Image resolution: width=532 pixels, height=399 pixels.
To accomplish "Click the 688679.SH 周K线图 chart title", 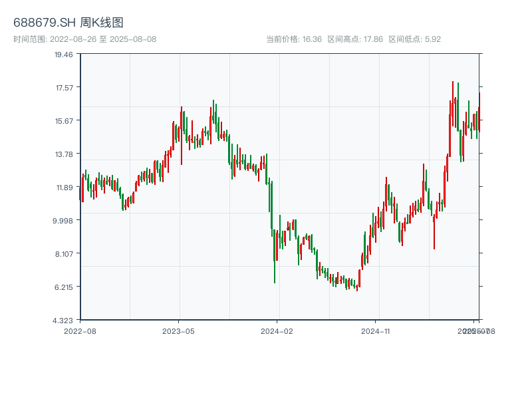I will tap(68, 23).
